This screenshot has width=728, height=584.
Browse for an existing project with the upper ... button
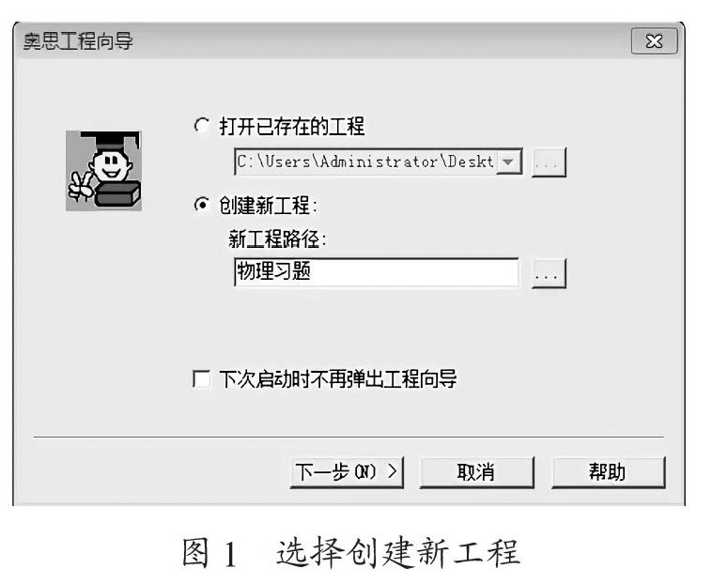pos(549,162)
